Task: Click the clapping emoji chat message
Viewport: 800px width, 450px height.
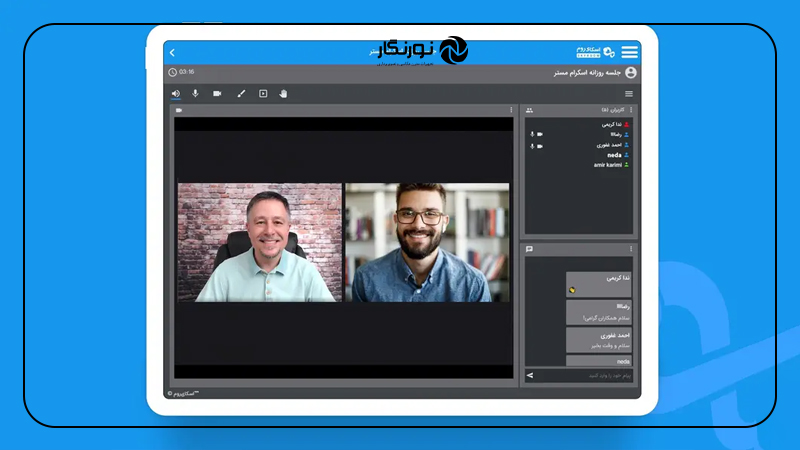Action: 598,285
